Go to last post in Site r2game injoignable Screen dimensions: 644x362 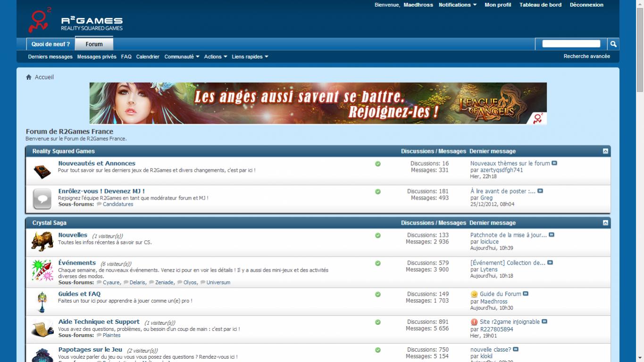point(544,321)
